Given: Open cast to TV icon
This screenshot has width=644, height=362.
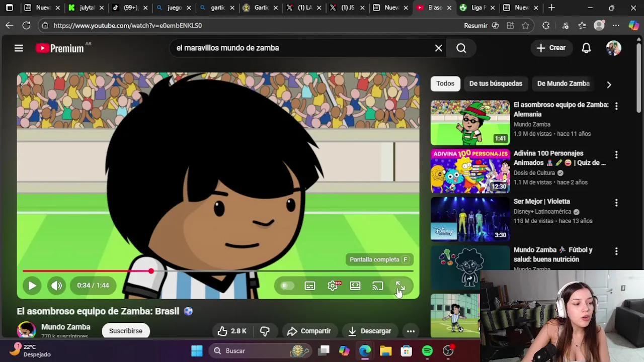Looking at the screenshot, I should point(377,286).
